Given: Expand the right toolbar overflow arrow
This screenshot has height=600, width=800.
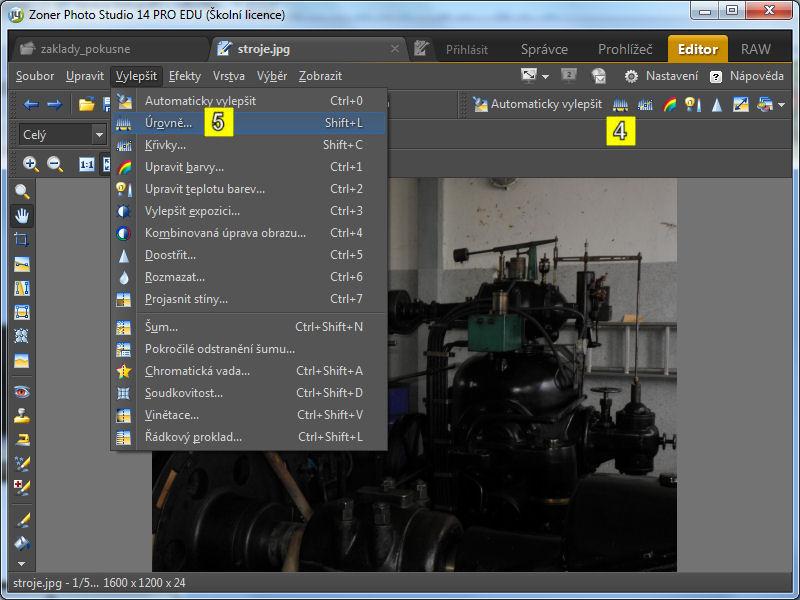Looking at the screenshot, I should [782, 105].
